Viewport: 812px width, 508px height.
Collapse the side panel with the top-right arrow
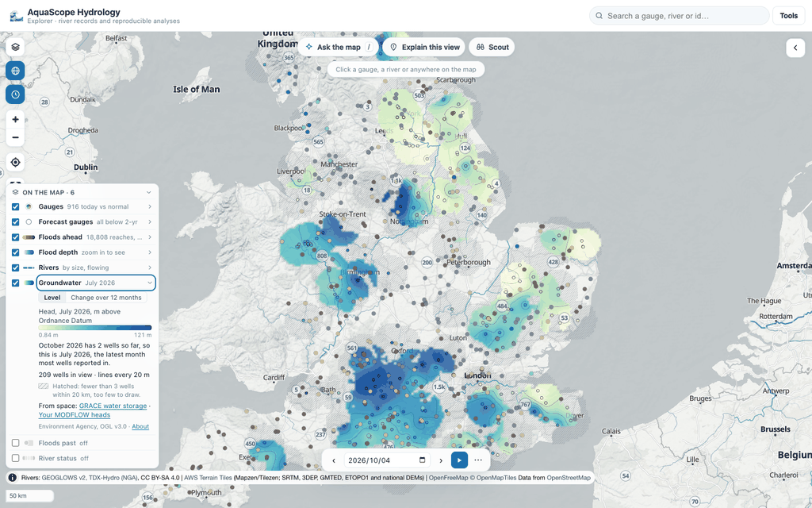[795, 48]
